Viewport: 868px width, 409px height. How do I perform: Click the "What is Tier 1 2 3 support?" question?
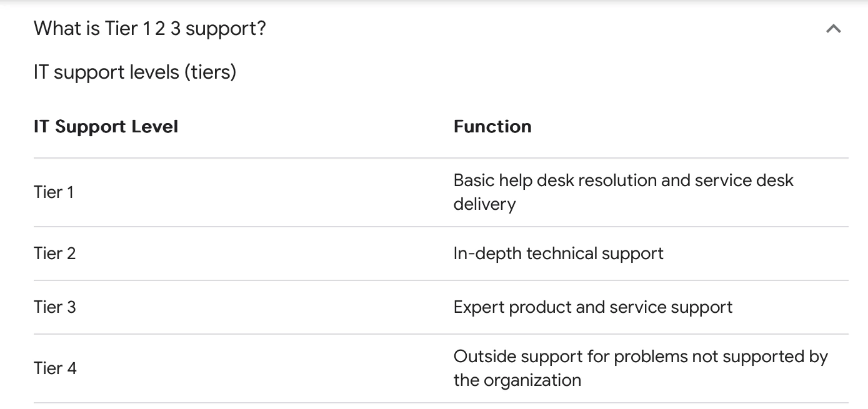tap(150, 29)
